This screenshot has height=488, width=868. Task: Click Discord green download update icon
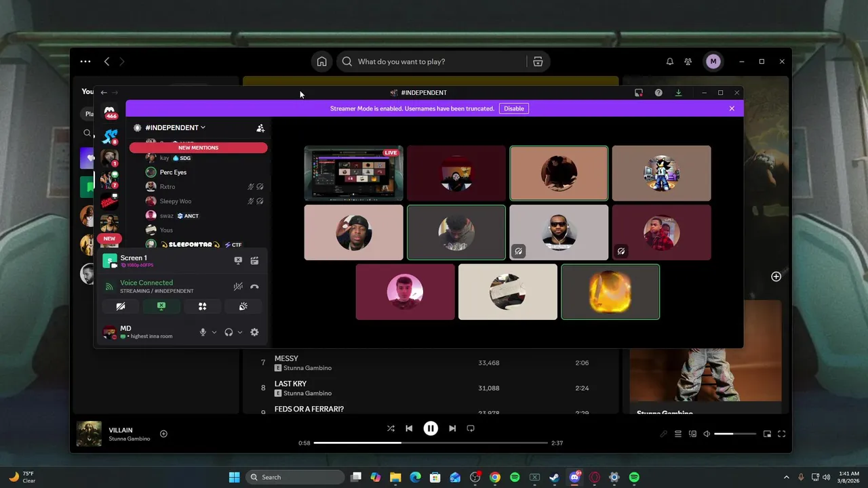(x=678, y=93)
